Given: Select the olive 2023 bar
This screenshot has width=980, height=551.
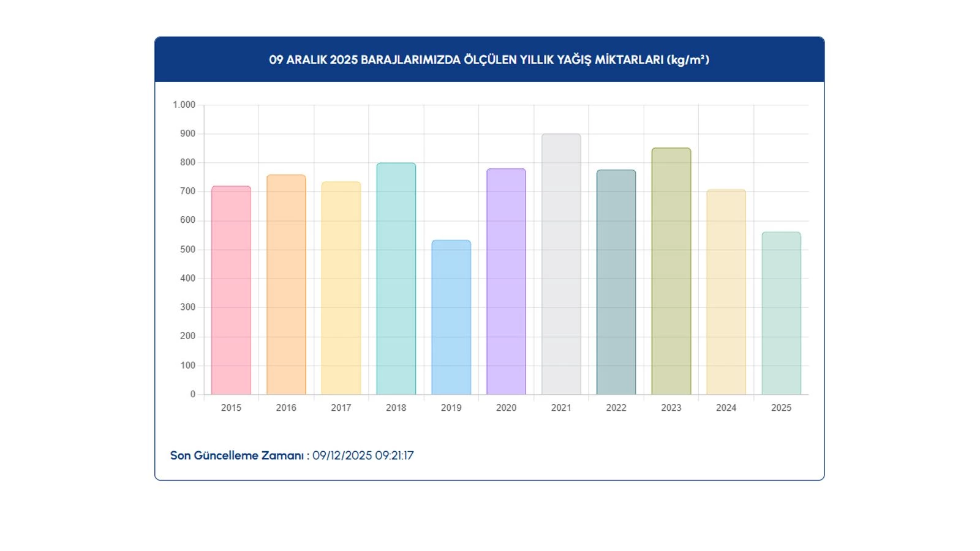Looking at the screenshot, I should point(671,271).
